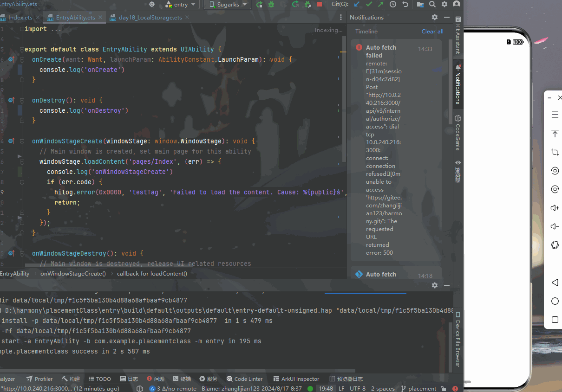Open the TODO tool window
562x392 pixels.
tap(100, 379)
